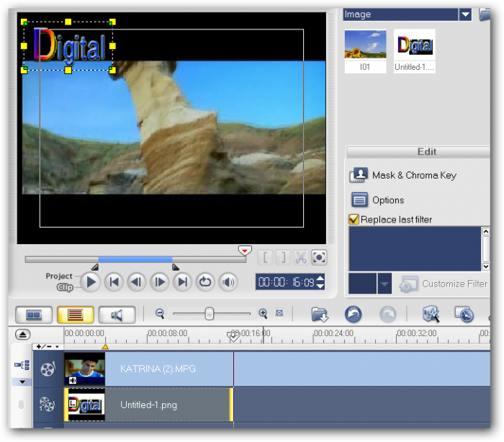Toggle the eject button above tracks
Image resolution: width=504 pixels, height=442 pixels.
coord(22,334)
